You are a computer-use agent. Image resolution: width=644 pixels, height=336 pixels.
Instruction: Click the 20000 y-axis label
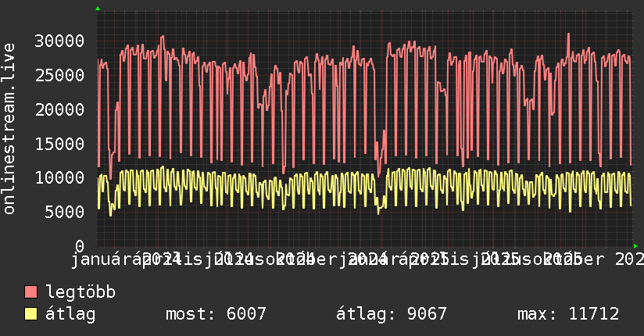[59, 109]
